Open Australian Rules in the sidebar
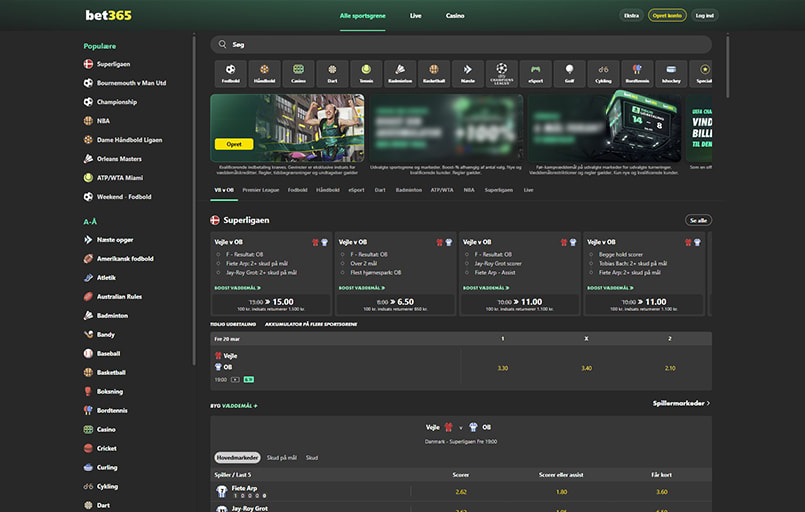This screenshot has width=805, height=512. point(119,297)
